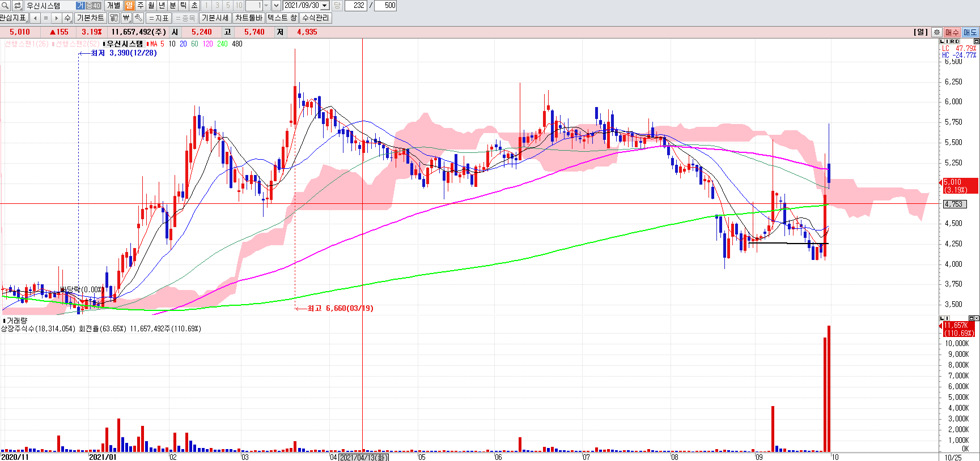Click the D icon on price axis
This screenshot has width=980, height=461.
957,41
